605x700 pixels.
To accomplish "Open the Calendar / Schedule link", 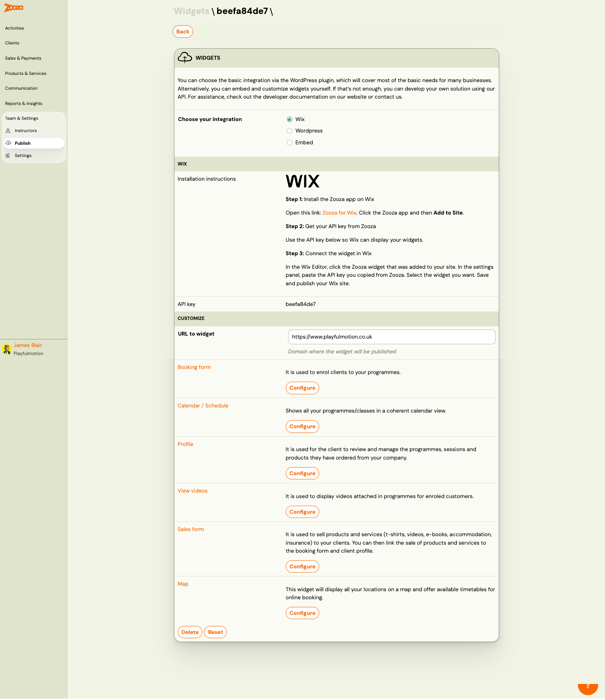I will [203, 406].
